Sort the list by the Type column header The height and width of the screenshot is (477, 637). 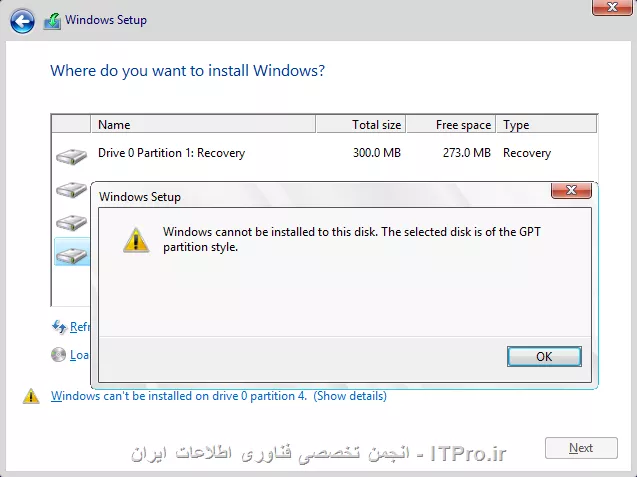coord(546,124)
